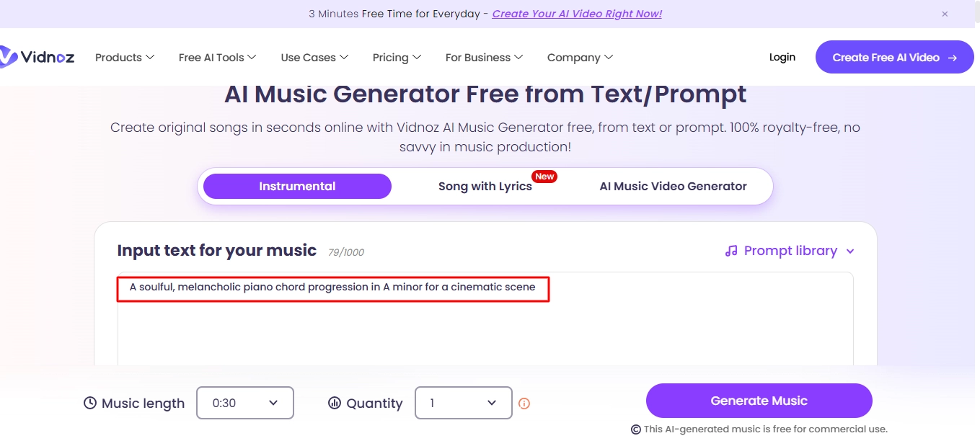Screen dimensions: 980x441
Task: Expand the Prompt library
Action: tap(790, 251)
